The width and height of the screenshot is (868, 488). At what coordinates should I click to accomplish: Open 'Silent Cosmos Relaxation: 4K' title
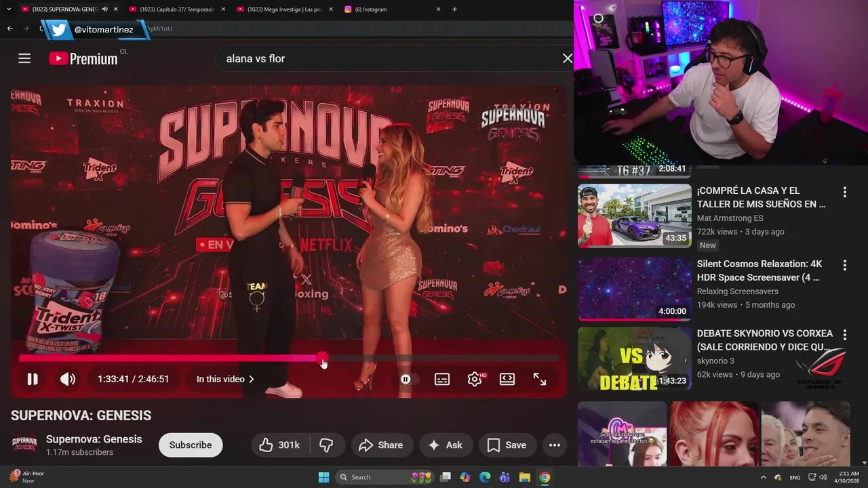(759, 270)
